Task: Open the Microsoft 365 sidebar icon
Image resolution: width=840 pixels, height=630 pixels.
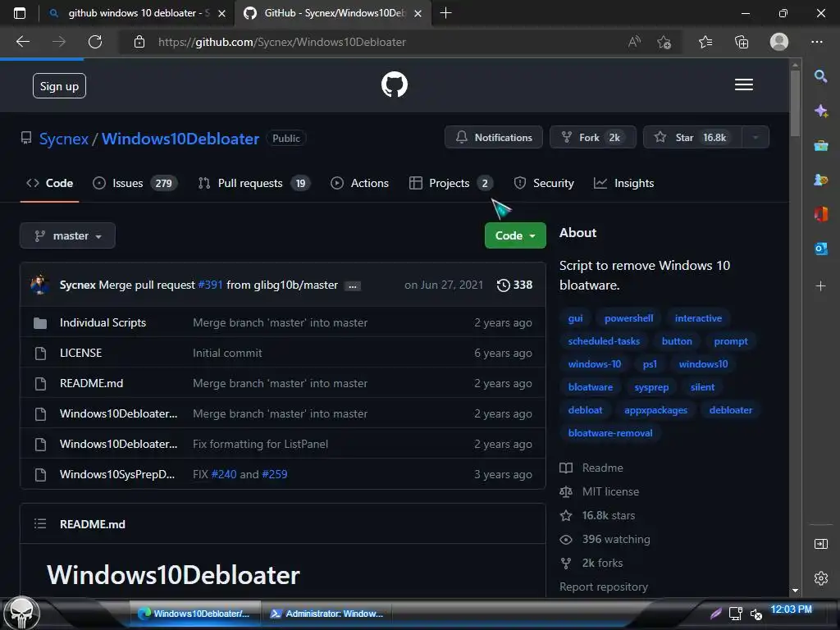Action: point(820,214)
